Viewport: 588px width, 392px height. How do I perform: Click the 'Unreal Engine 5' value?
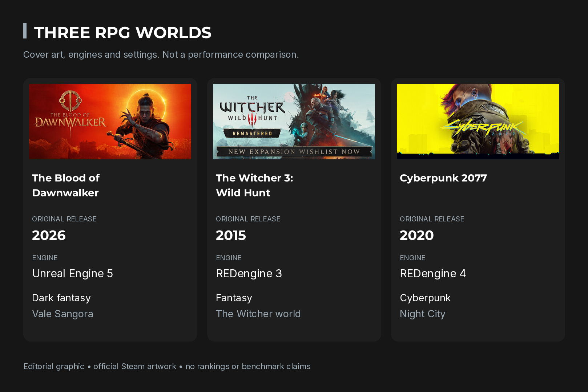pos(72,273)
